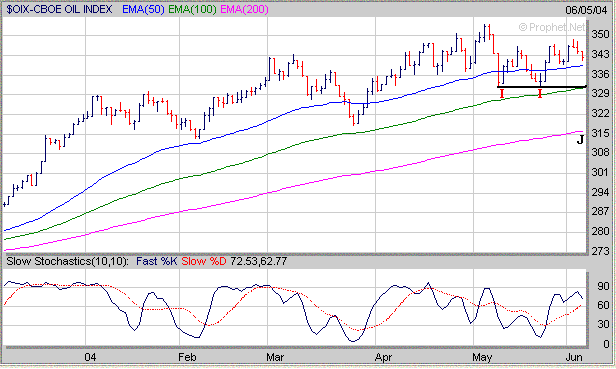Screen dimensions: 616x369
Task: Click the Feb month axis label
Action: pos(187,357)
